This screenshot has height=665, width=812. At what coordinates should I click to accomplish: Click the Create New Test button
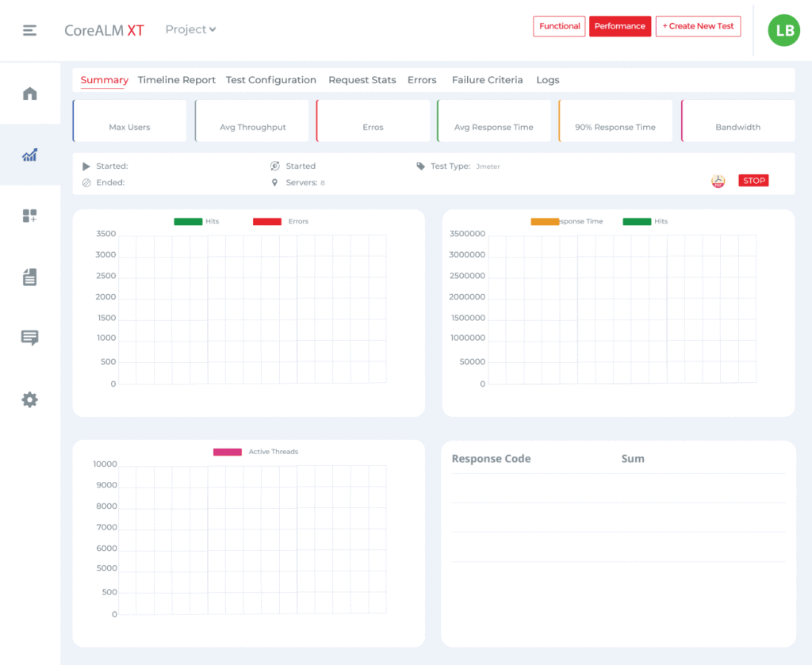pos(698,26)
